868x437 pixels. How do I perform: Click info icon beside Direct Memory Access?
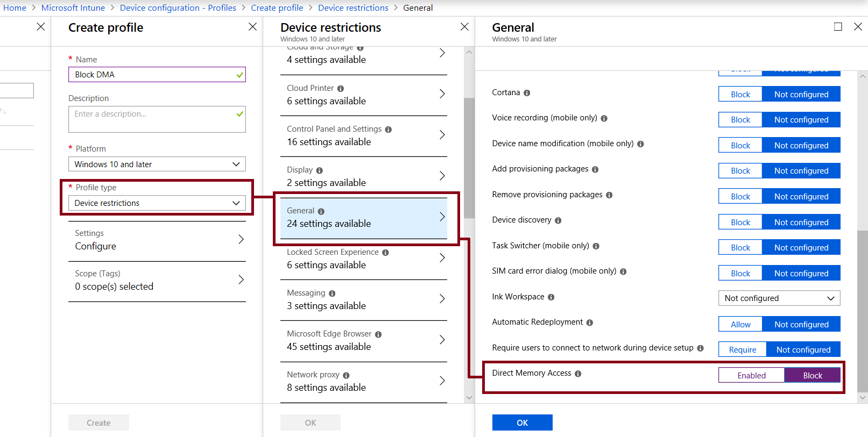(578, 374)
